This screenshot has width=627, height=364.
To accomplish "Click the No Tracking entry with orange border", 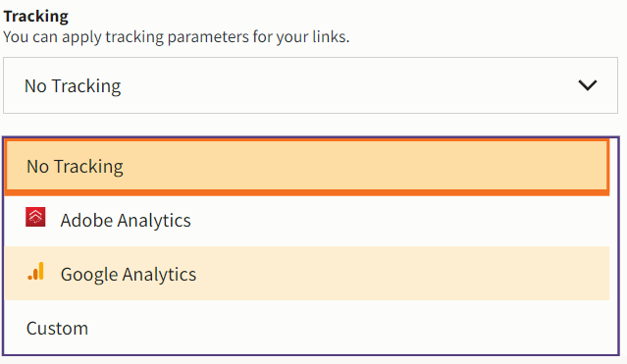I will point(307,167).
